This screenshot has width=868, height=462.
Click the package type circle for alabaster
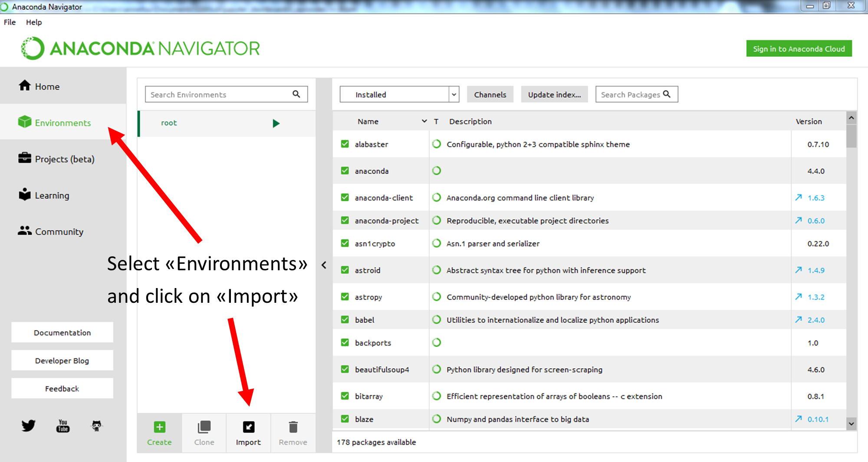[437, 144]
